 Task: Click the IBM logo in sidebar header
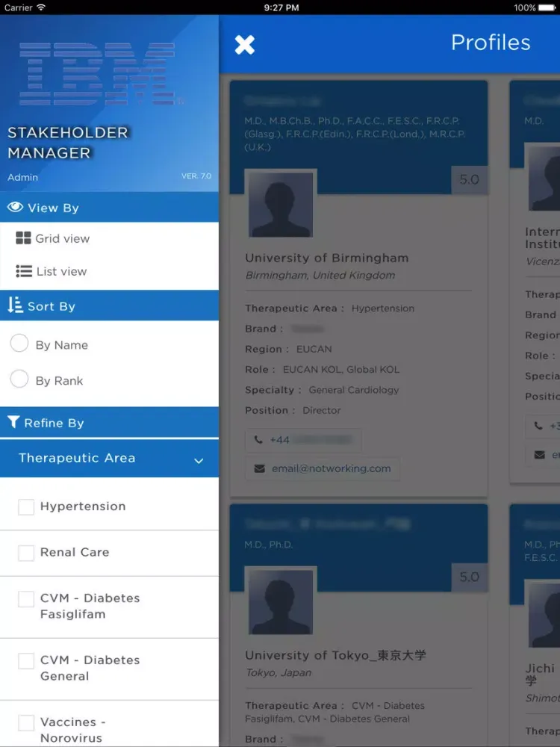(x=98, y=73)
